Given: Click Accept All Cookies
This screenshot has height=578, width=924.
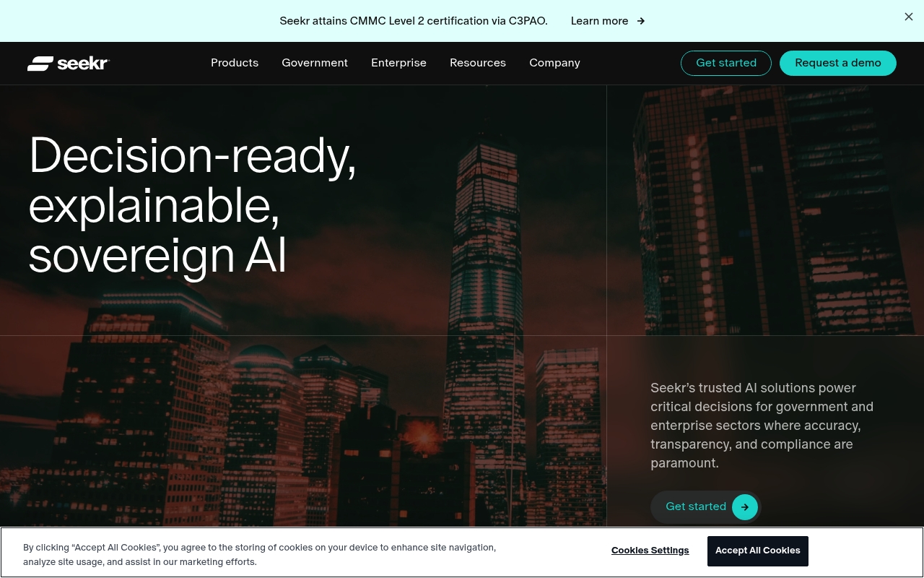Looking at the screenshot, I should coord(758,551).
